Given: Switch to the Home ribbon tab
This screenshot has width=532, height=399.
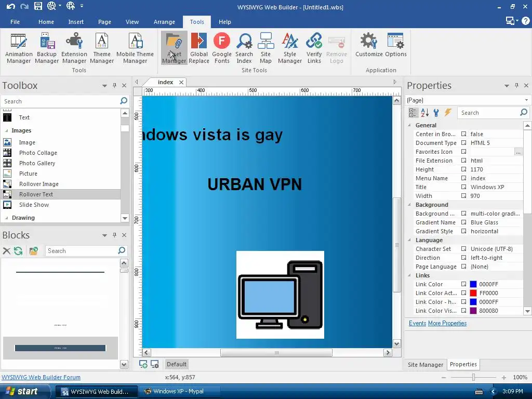Looking at the screenshot, I should point(46,22).
